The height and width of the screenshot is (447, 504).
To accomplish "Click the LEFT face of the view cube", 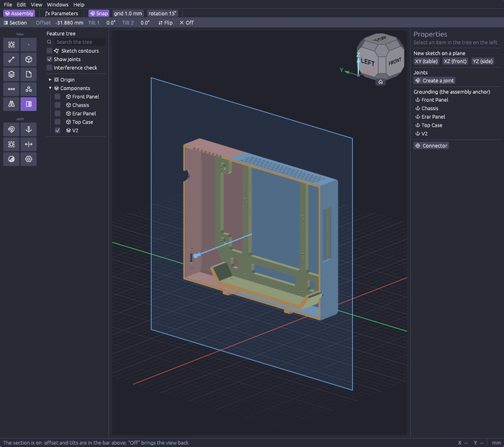I will 368,63.
